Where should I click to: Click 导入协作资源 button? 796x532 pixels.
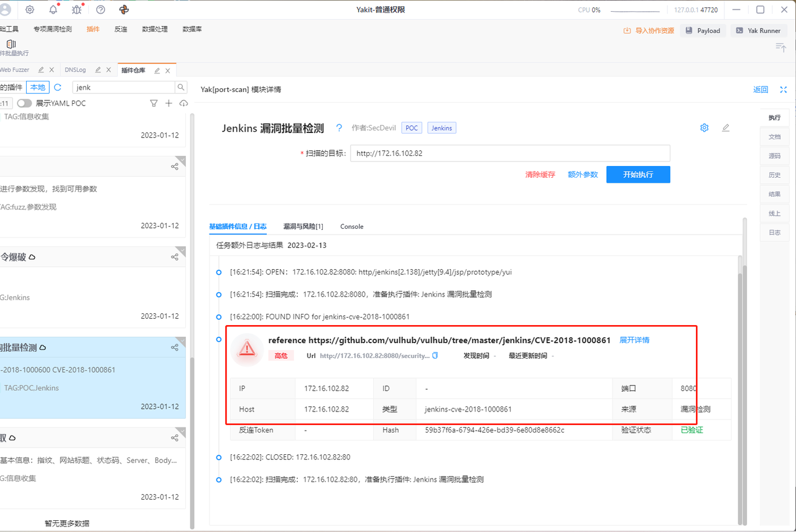(649, 30)
